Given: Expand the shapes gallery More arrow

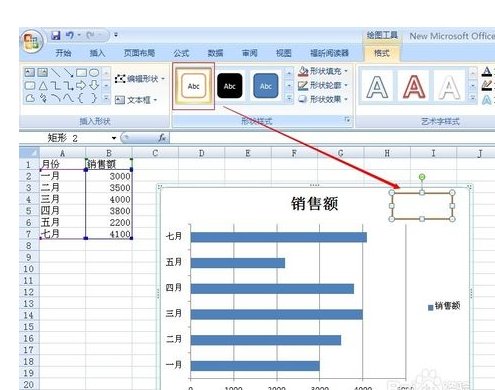Looking at the screenshot, I should [106, 98].
